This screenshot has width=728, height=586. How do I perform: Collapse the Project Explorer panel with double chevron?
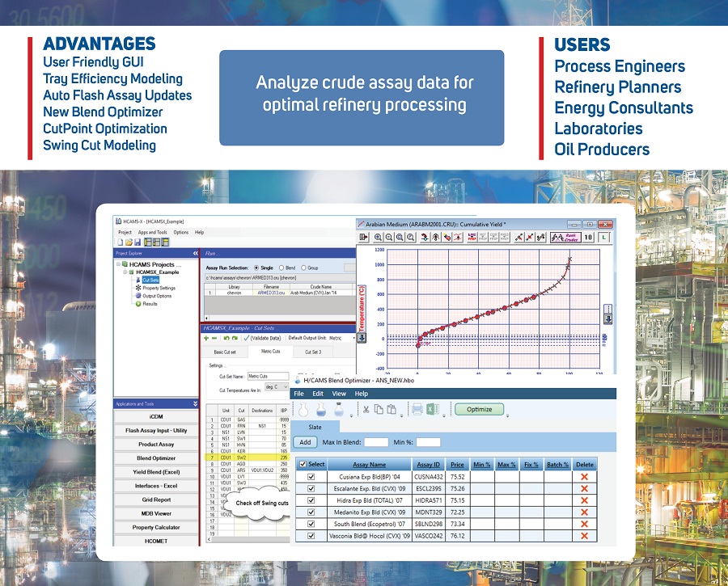195,253
